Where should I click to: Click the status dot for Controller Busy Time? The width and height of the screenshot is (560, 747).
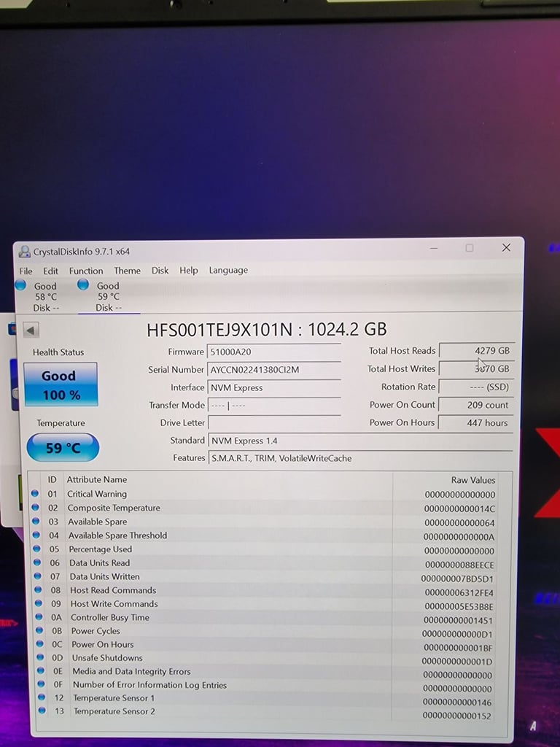tap(39, 617)
